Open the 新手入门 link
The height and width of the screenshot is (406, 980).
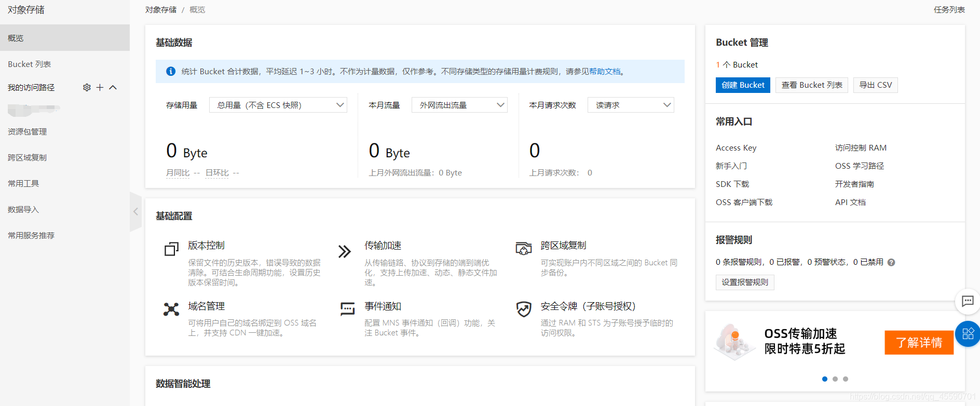731,166
